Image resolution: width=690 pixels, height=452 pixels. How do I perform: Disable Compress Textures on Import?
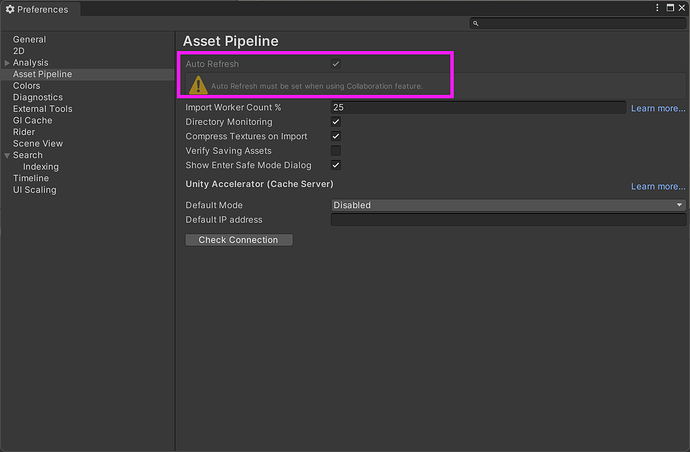(336, 136)
